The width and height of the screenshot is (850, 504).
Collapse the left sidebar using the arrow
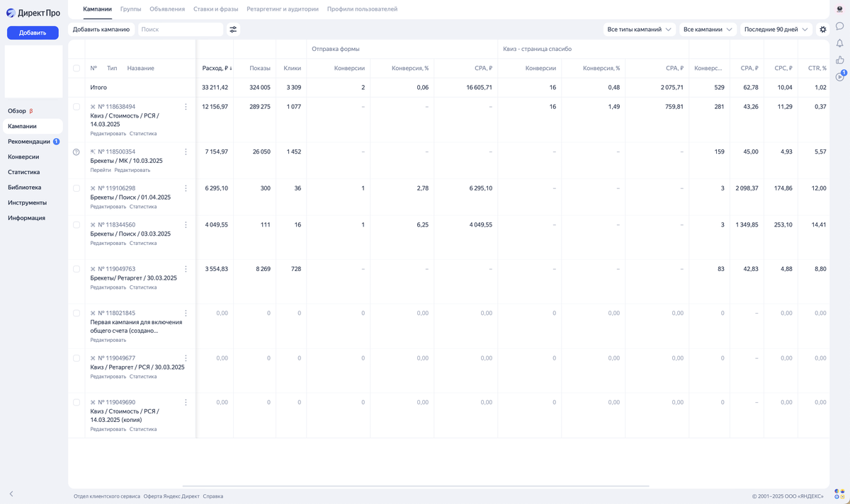[x=11, y=494]
